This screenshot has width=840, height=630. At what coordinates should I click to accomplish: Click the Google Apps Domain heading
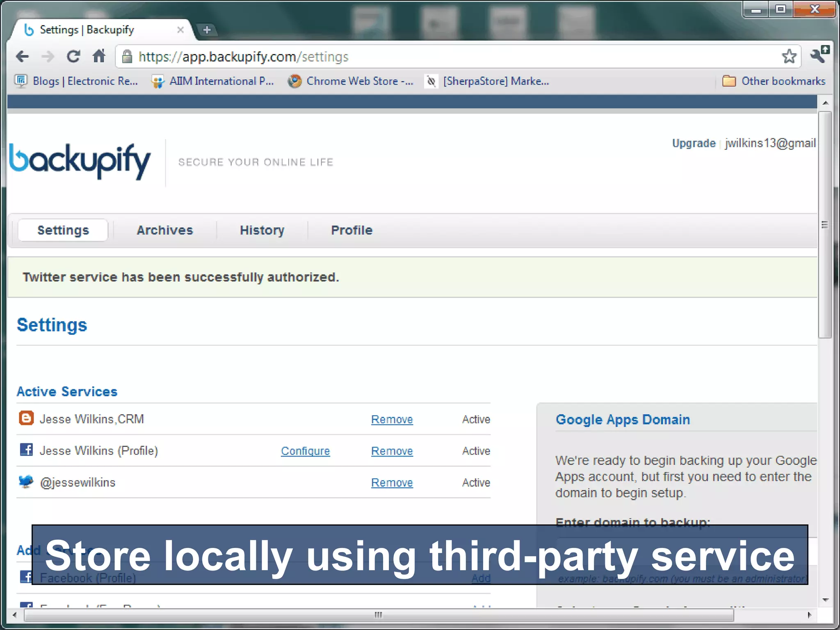pyautogui.click(x=623, y=420)
